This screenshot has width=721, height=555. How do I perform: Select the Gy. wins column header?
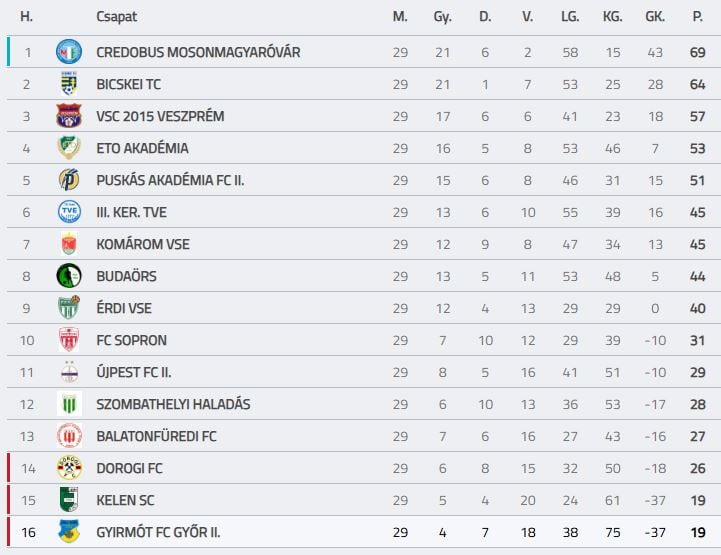[x=442, y=17]
